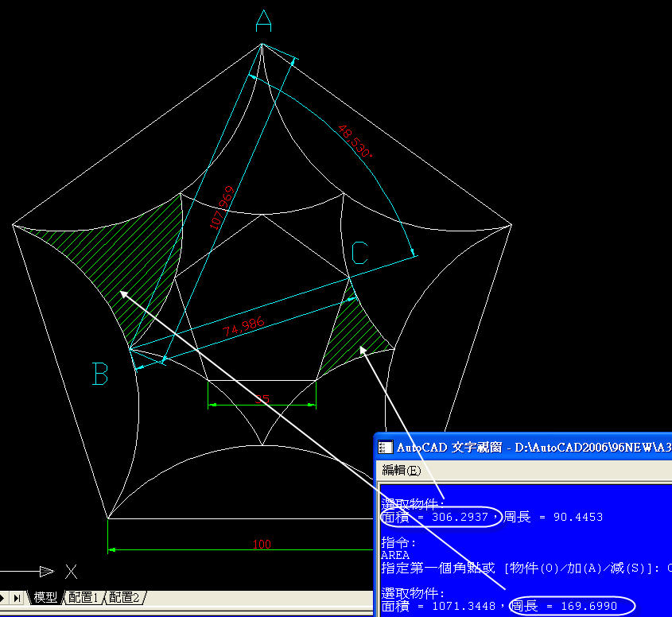Select the red 107.969 dimension text
Viewport: 672px width, 617px height.
coord(222,208)
